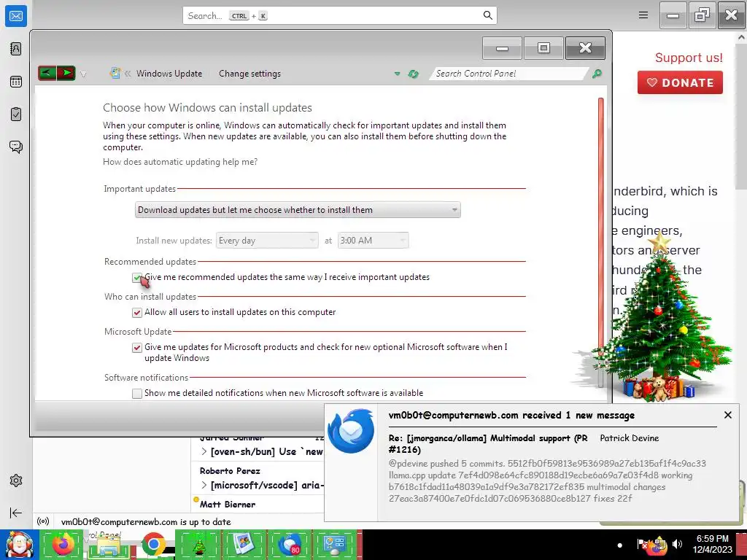The width and height of the screenshot is (747, 560).
Task: Click notification header received 1 new message
Action: click(x=511, y=415)
